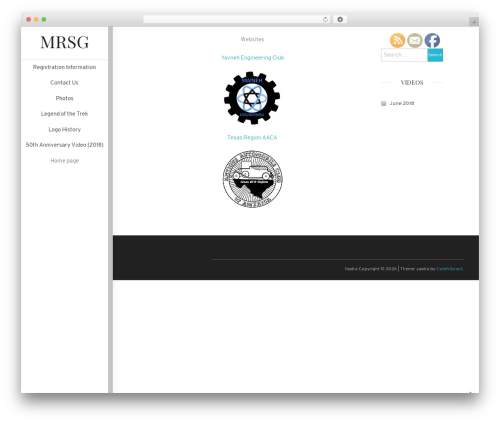Open Legend of the Trek page

64,114
